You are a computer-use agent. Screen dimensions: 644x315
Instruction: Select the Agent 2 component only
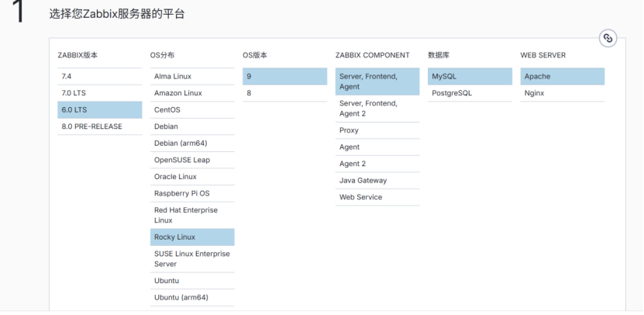[377, 164]
